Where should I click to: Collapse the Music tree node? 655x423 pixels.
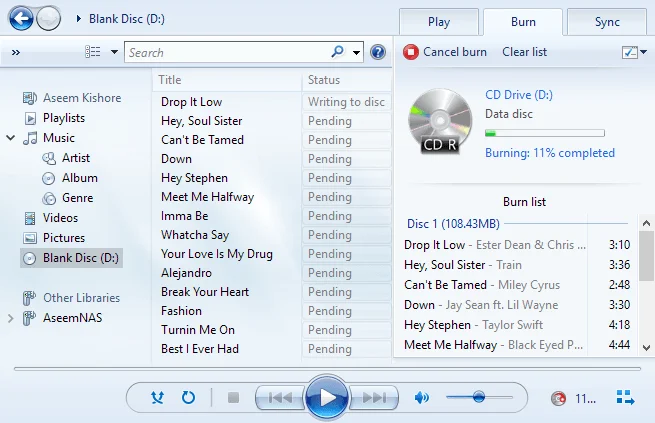point(11,138)
